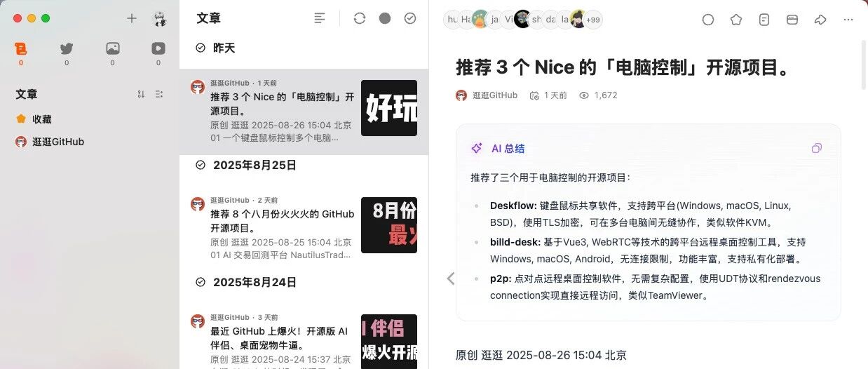Toggle read status circle in article toolbar
Image resolution: width=868 pixels, height=369 pixels.
708,20
